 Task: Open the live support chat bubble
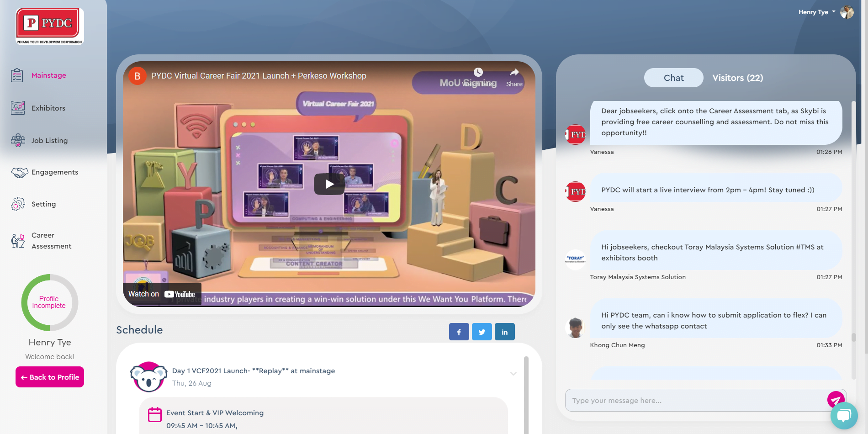(x=844, y=416)
